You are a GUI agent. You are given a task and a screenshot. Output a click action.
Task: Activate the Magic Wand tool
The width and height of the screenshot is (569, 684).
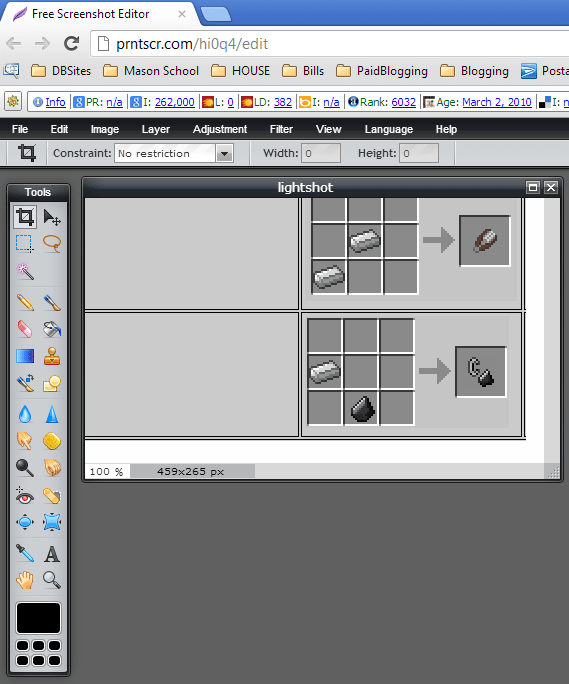click(x=25, y=270)
